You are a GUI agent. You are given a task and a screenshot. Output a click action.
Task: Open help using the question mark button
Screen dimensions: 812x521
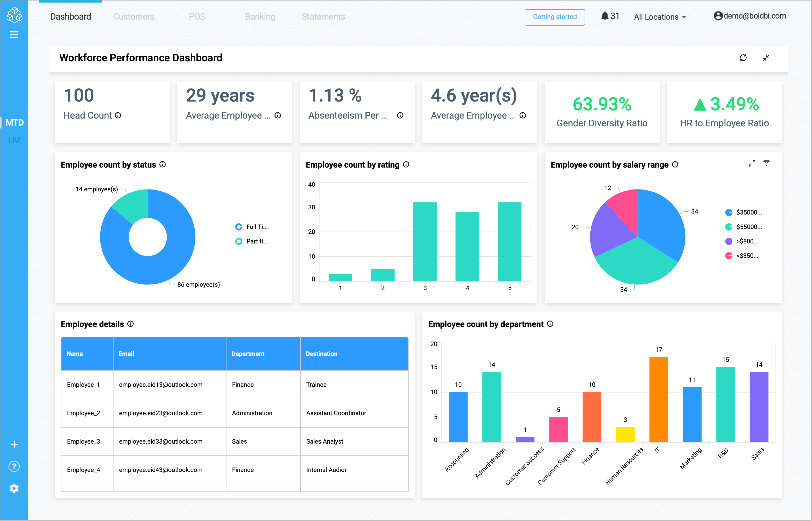pyautogui.click(x=14, y=466)
